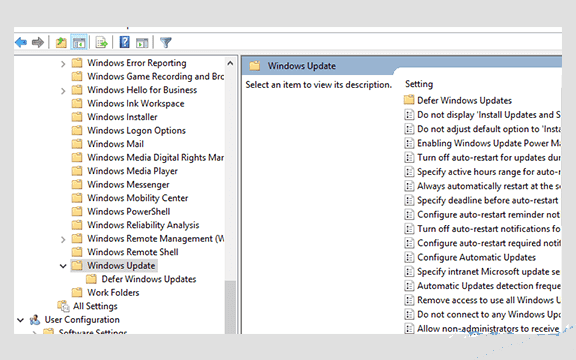576x360 pixels.
Task: Select Windows Media Digital Rights folder
Action: click(148, 158)
